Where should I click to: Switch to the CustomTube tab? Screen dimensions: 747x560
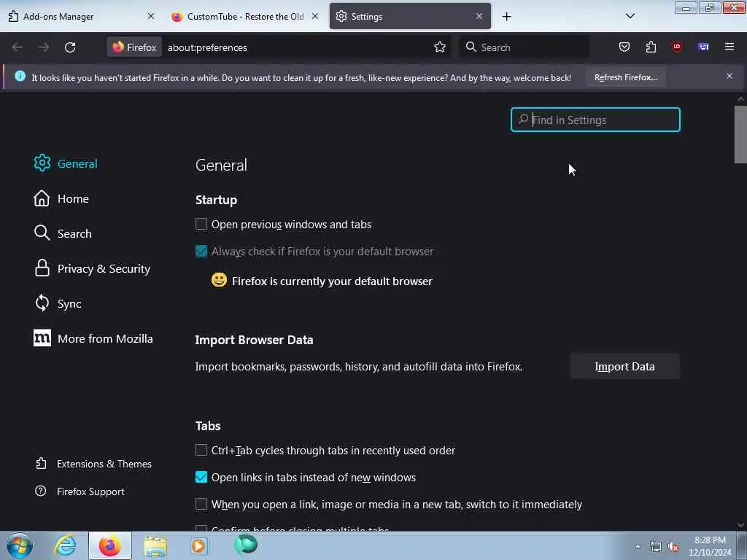[245, 16]
